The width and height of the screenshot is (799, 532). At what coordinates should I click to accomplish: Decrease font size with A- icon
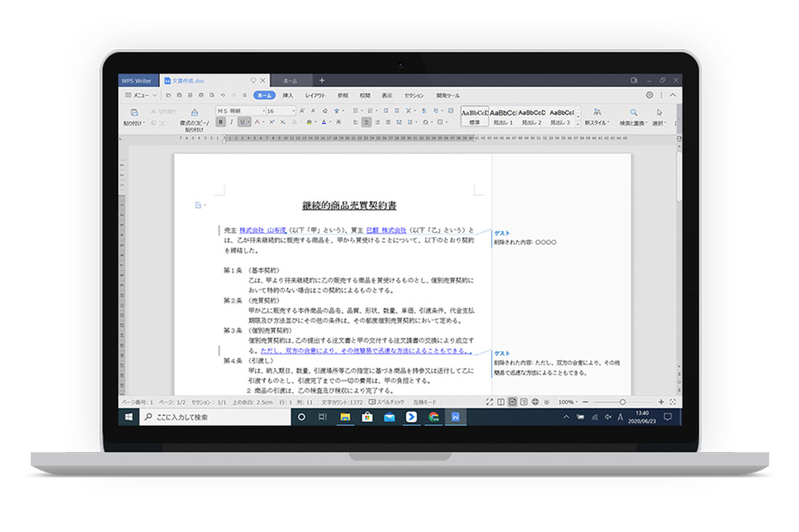coord(313,111)
